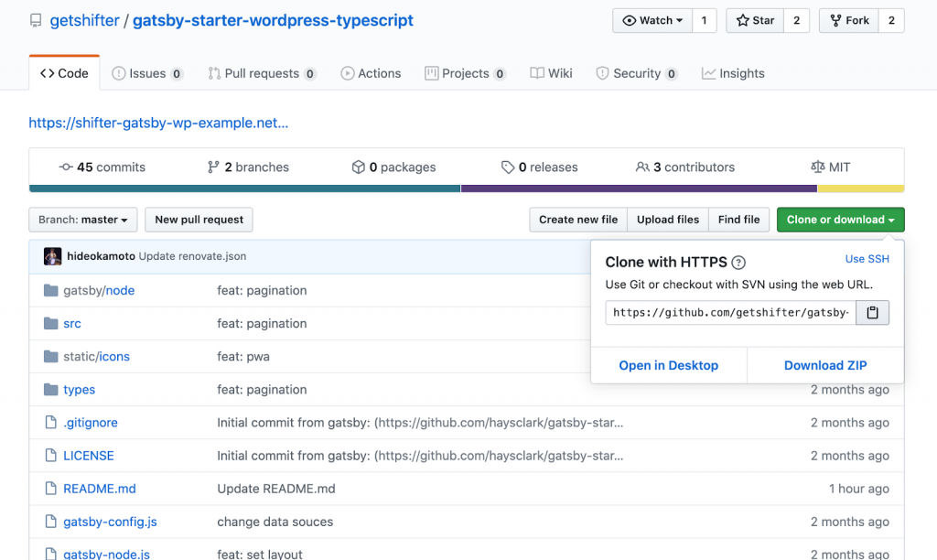Select the HTTPS clone URL field

pos(731,313)
